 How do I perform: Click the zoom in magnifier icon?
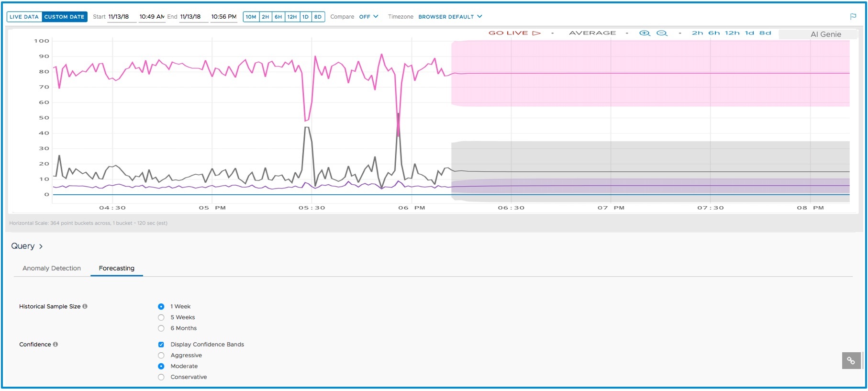(645, 33)
